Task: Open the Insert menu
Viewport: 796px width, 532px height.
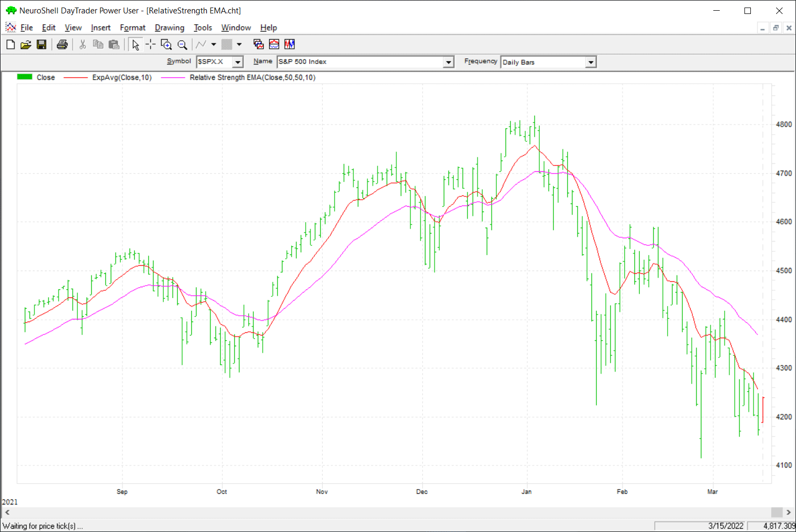Action: [x=100, y=28]
